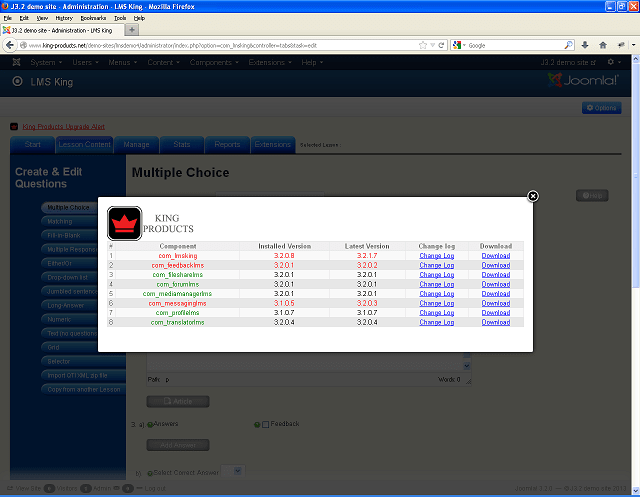Open the Change Log for com_messaginglms
The image size is (640, 497).
pyautogui.click(x=436, y=303)
